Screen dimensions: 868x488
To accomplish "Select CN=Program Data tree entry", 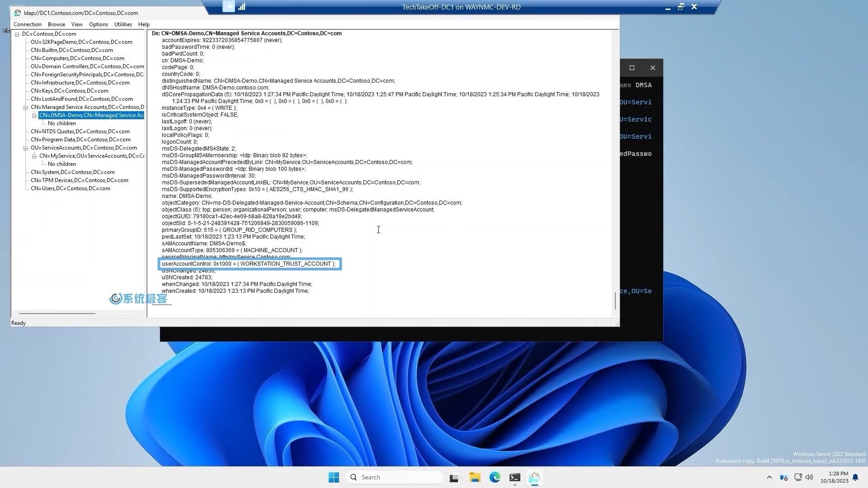I will (80, 140).
